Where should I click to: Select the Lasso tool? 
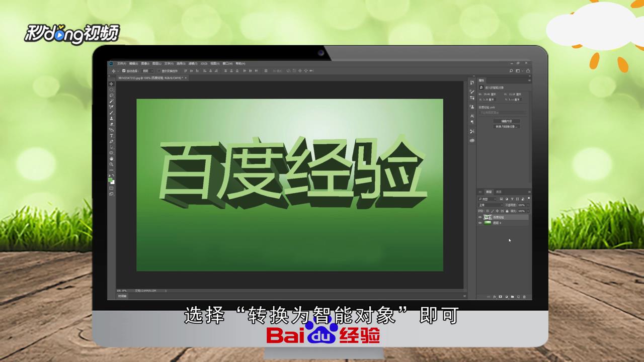111,95
